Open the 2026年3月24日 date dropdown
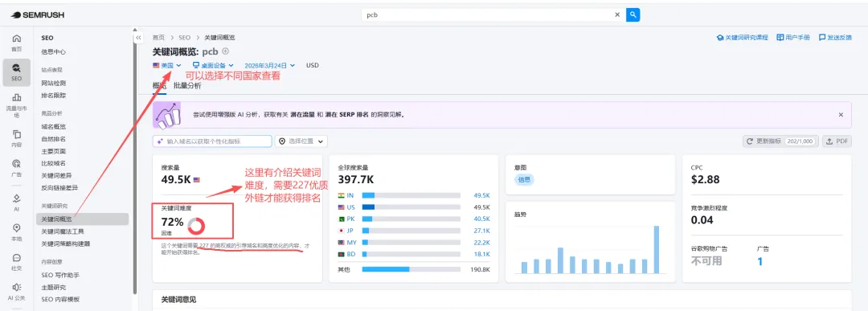Screen dimensions: 868x311 tap(269, 65)
